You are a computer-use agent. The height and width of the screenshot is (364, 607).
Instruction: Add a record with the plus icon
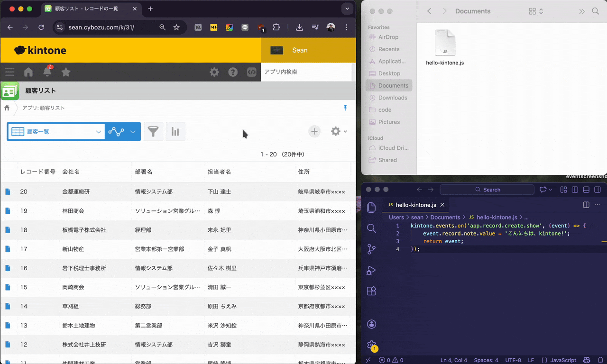(314, 131)
